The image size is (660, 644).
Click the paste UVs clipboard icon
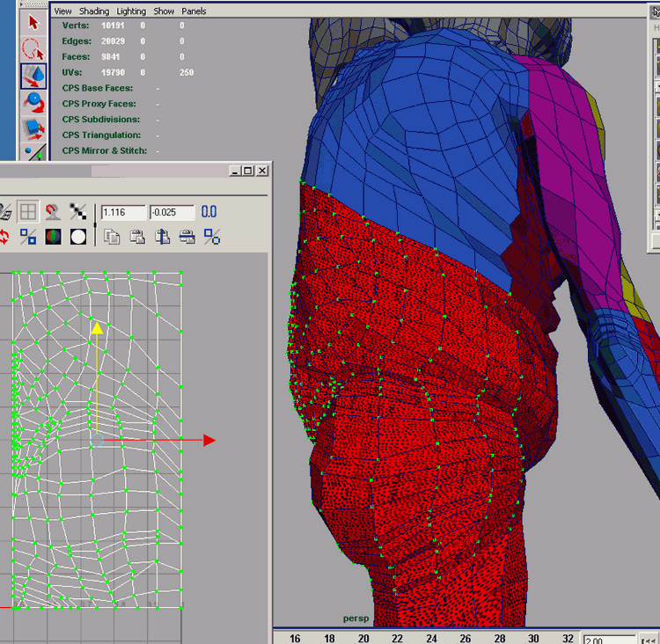(137, 237)
